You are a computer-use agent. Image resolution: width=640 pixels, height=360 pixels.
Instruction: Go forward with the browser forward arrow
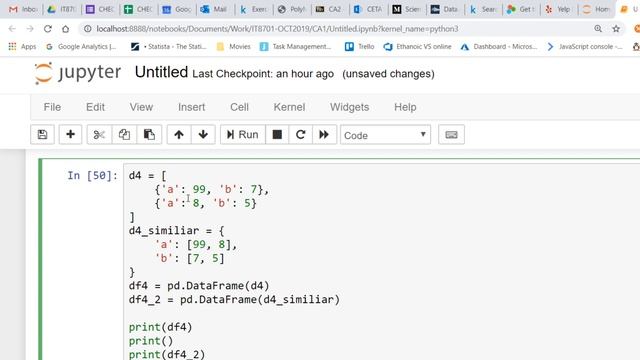30,29
